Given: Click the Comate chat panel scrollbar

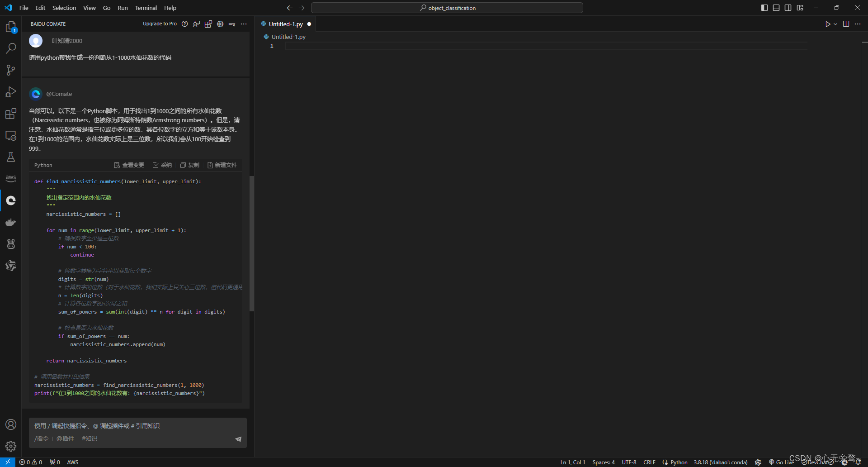Looking at the screenshot, I should (252, 243).
